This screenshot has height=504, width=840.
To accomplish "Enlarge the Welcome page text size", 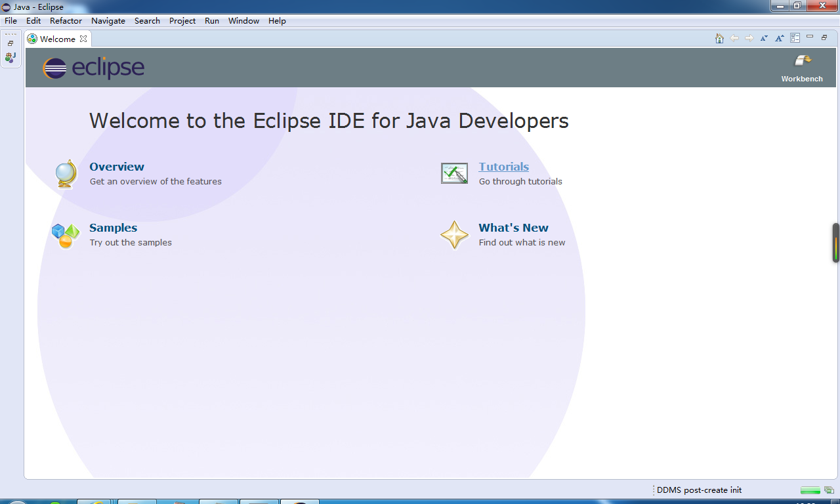I will point(779,38).
